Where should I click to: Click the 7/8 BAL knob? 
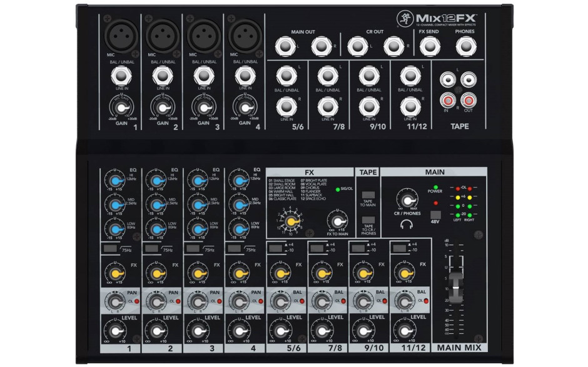click(322, 301)
